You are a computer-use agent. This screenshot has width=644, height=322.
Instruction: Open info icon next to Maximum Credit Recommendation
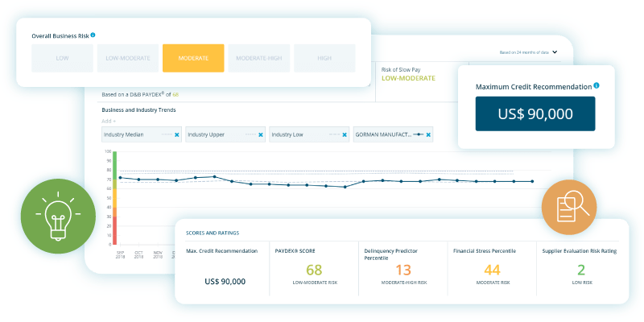point(597,85)
